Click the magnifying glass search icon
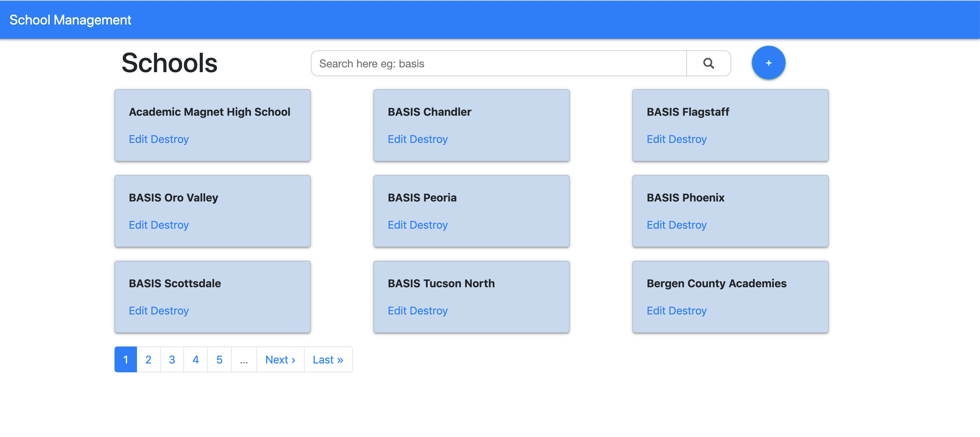This screenshot has height=437, width=980. click(708, 63)
